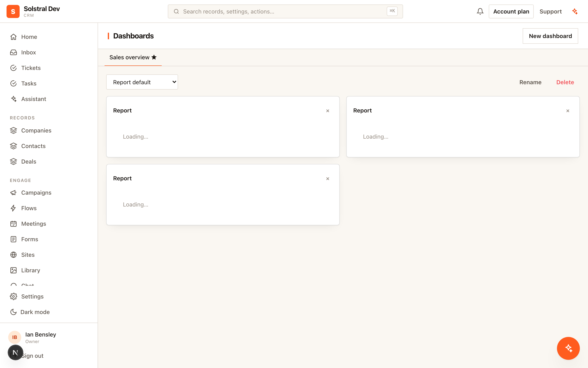Click Sign out

coord(32,356)
